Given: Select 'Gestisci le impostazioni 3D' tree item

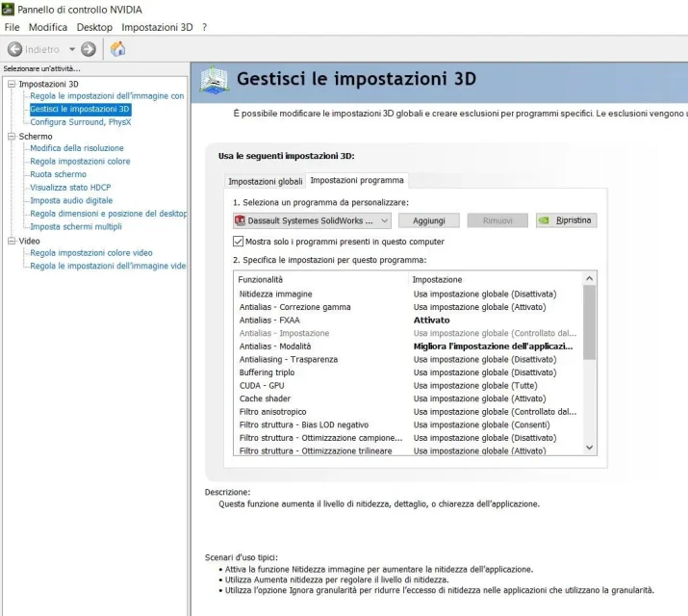Looking at the screenshot, I should (80, 109).
